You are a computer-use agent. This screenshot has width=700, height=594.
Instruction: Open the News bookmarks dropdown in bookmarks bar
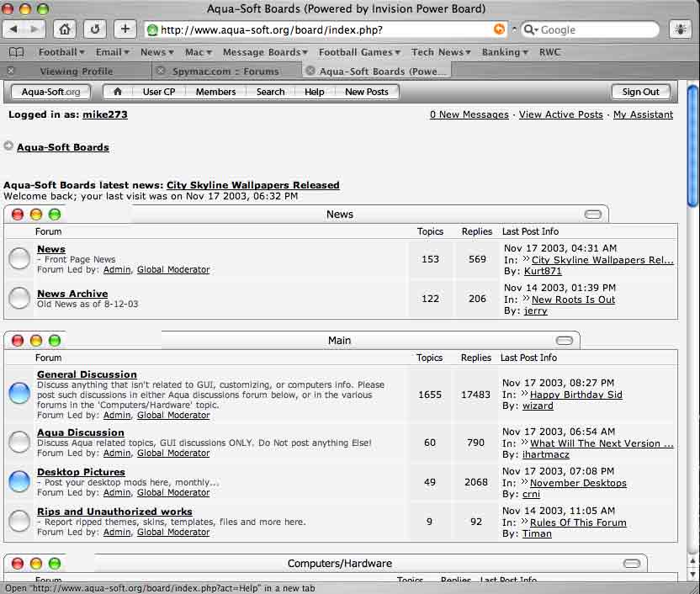[x=157, y=52]
